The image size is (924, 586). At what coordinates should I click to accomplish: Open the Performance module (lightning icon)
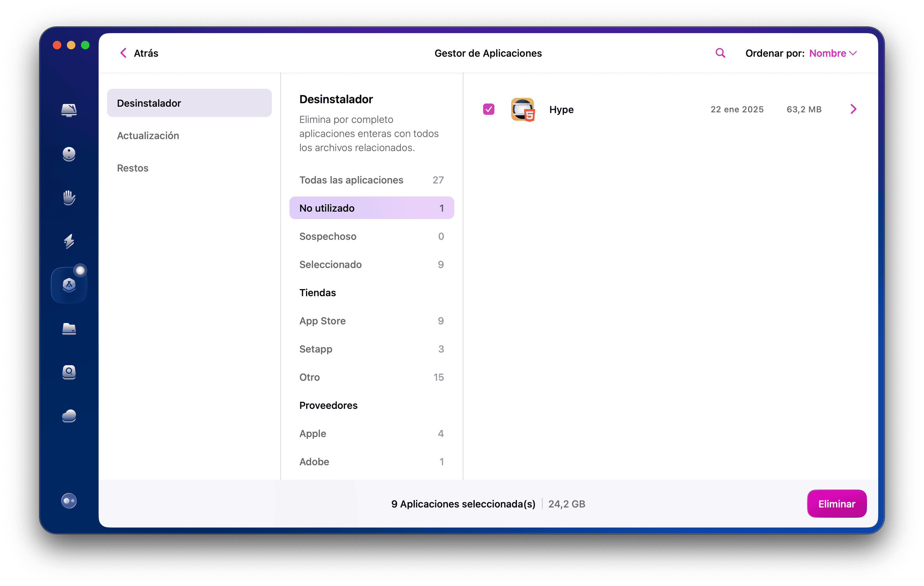point(69,241)
